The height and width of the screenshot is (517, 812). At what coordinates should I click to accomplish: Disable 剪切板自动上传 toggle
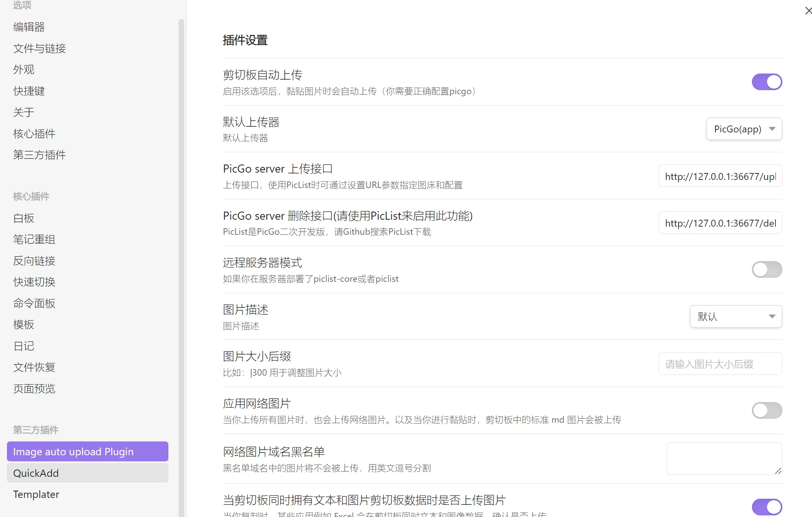767,82
